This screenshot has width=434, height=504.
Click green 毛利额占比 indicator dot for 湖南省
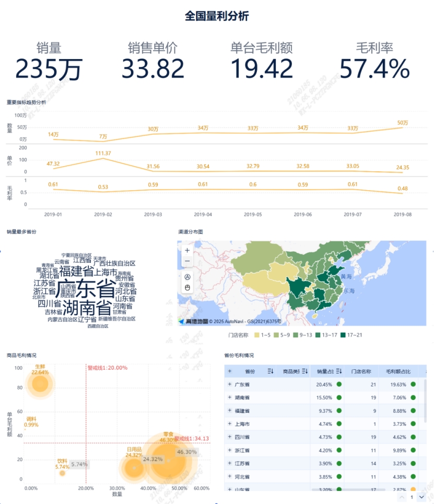point(413,397)
